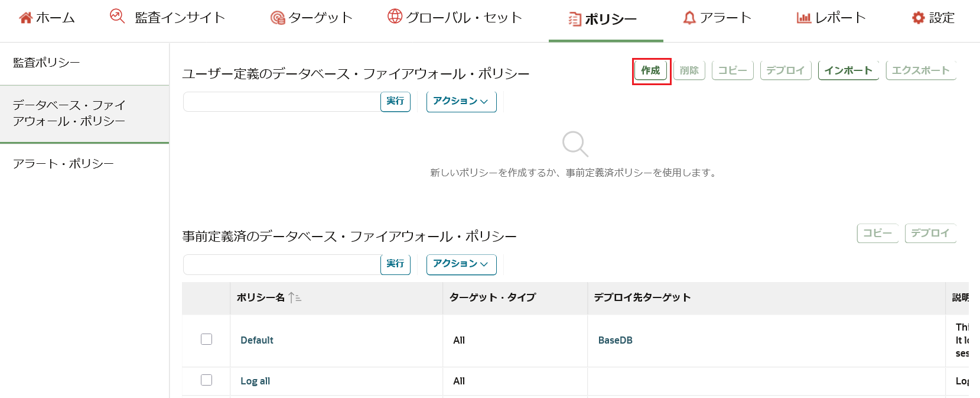Click the home house icon
This screenshot has height=398, width=980.
(25, 18)
